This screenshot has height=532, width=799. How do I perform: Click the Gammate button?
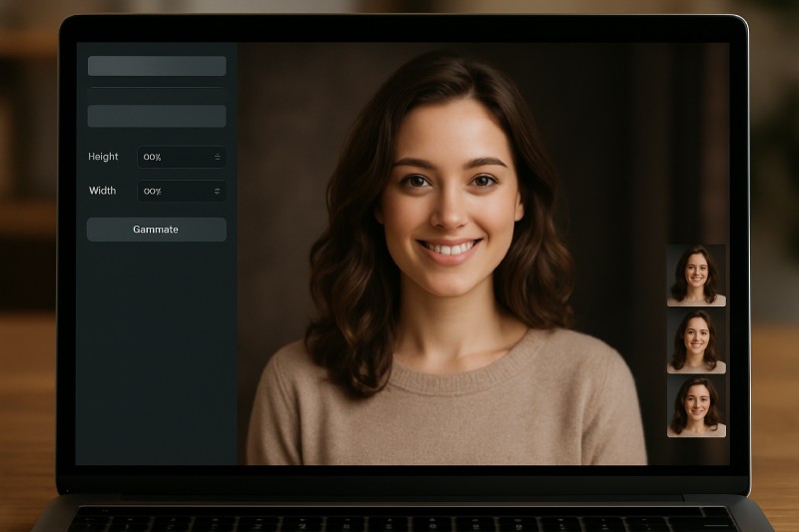click(x=156, y=230)
